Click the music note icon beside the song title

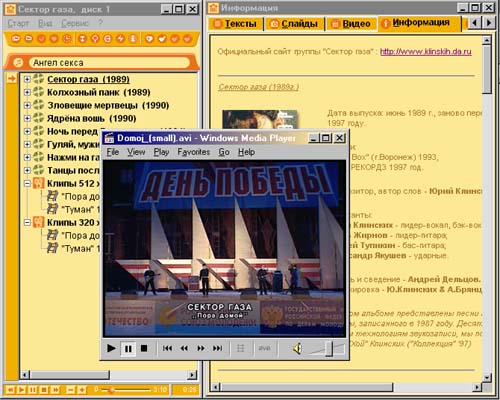click(x=18, y=62)
